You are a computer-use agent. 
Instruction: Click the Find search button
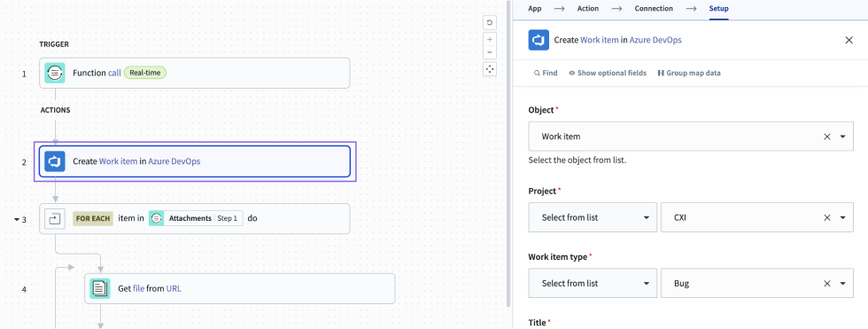[546, 73]
